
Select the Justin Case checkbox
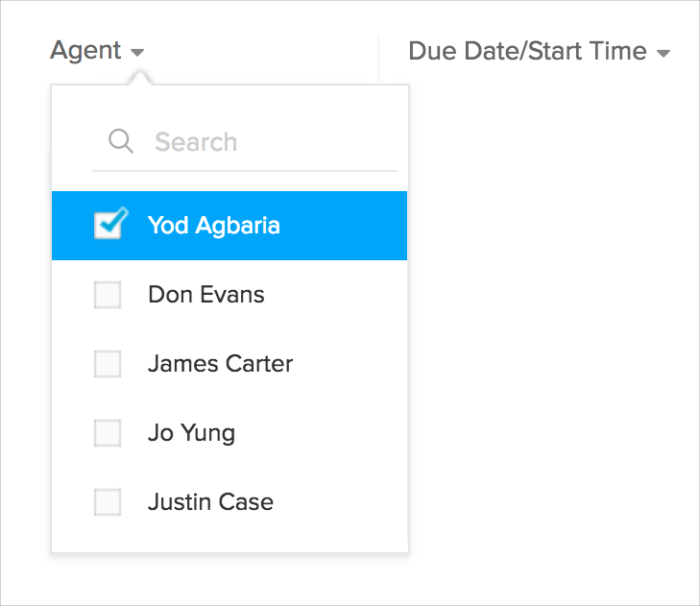tap(108, 502)
